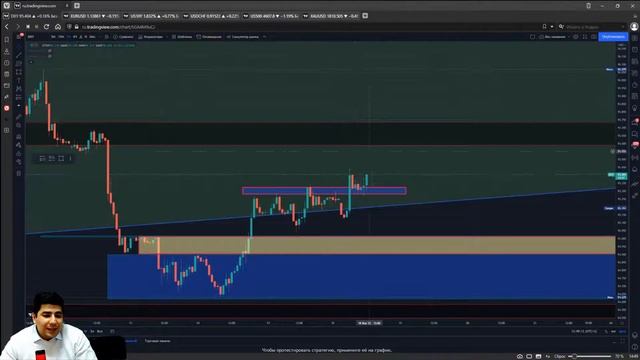Bookmark this page with bookmark icon
The width and height of the screenshot is (640, 360).
[x=544, y=27]
